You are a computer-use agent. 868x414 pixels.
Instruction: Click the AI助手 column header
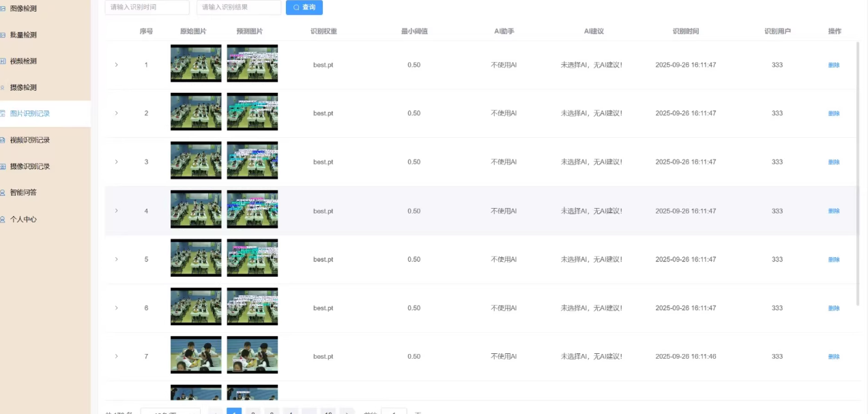504,31
